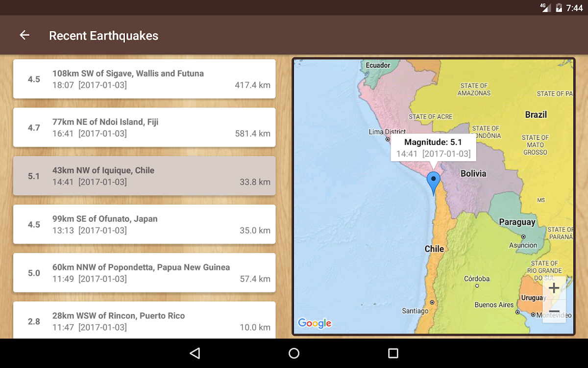Tap the Recent Earthquakes title
The image size is (588, 368).
(x=104, y=36)
